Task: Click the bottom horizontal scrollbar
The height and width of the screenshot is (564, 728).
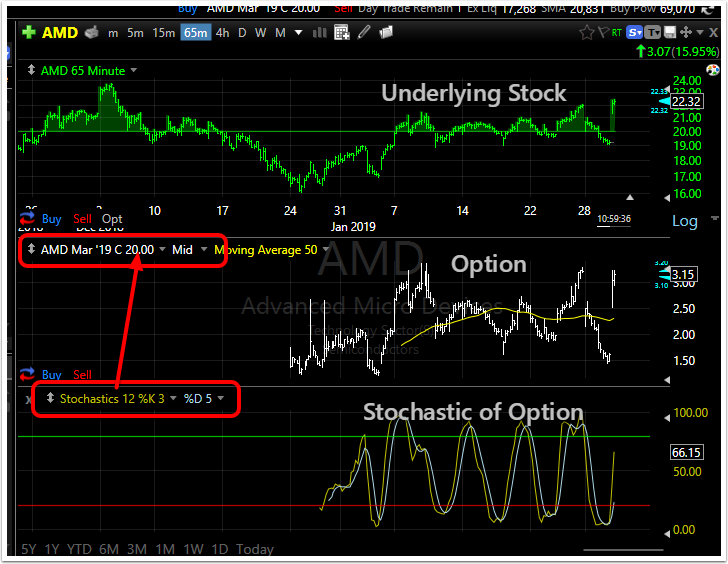Action: pos(623,550)
